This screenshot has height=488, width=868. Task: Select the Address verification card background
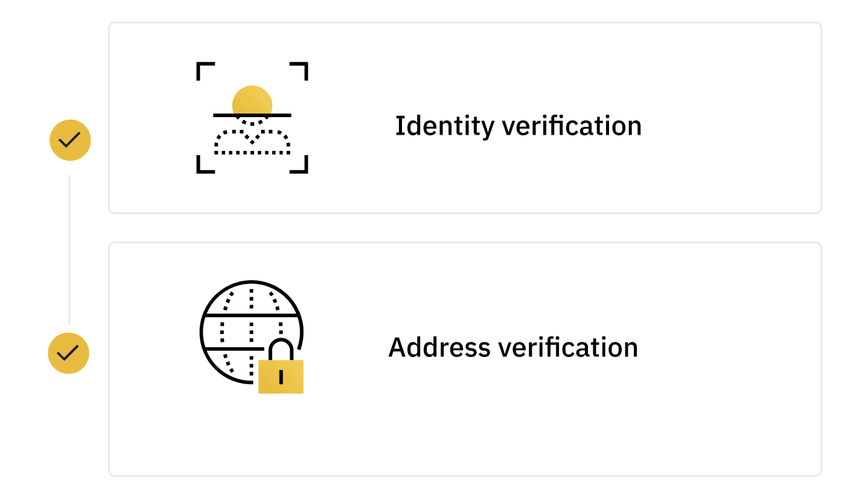(x=465, y=359)
